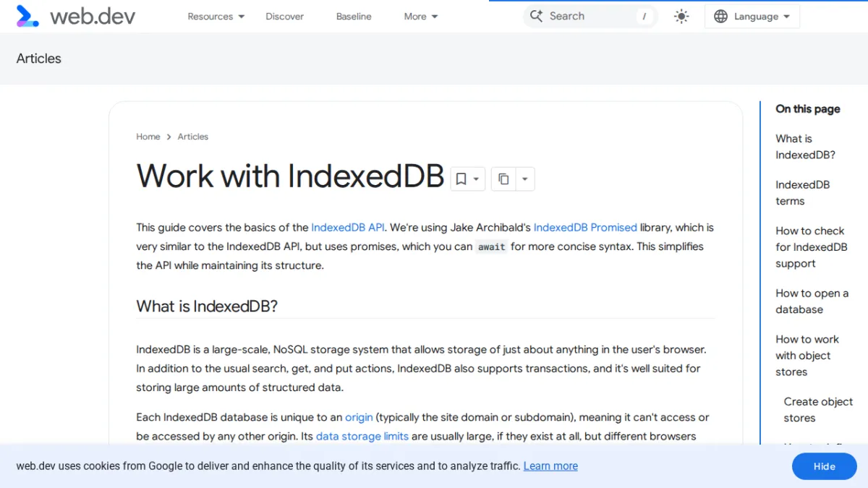
Task: Open the Resources menu
Action: [216, 16]
